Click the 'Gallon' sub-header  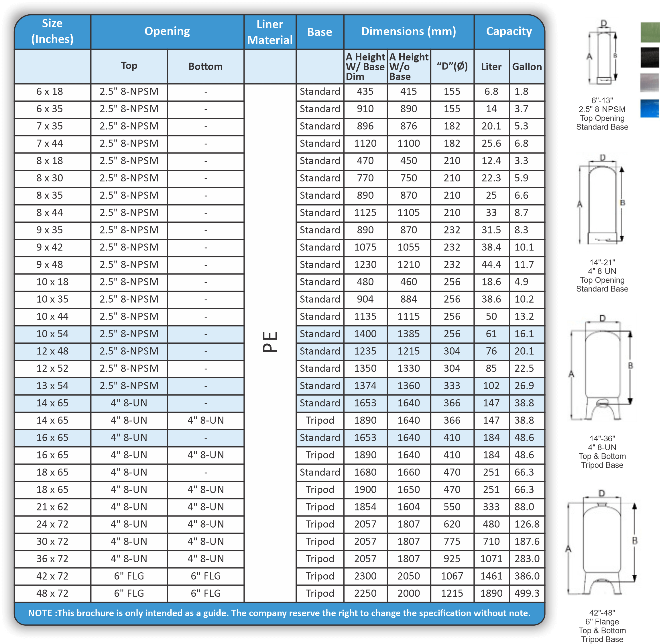click(527, 66)
